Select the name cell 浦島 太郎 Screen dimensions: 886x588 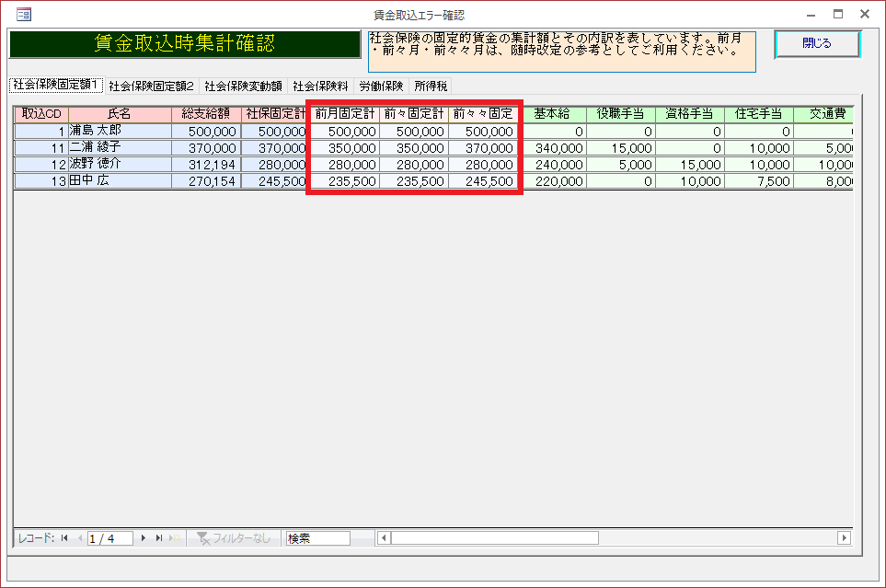pos(119,132)
